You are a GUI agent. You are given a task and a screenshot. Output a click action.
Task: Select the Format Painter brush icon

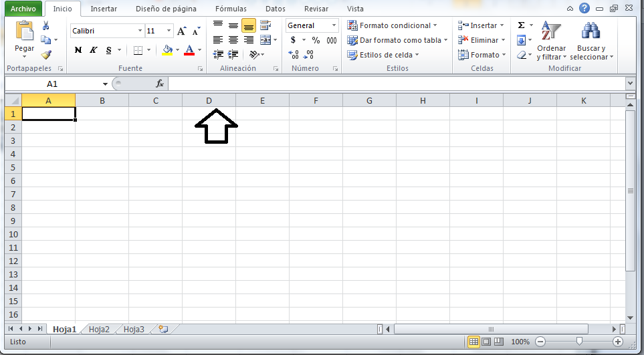[x=46, y=55]
